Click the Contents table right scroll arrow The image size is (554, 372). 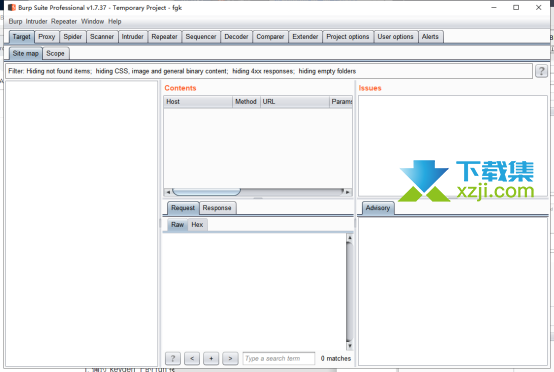point(348,192)
